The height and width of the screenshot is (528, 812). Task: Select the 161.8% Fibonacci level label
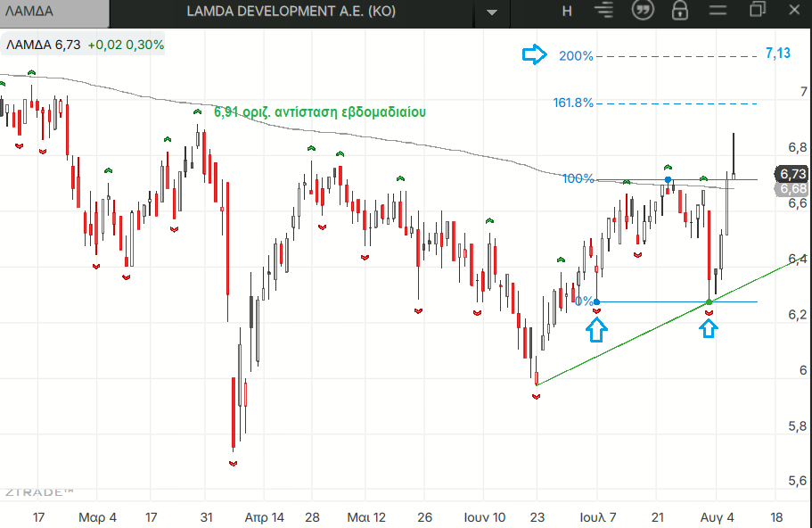[573, 103]
